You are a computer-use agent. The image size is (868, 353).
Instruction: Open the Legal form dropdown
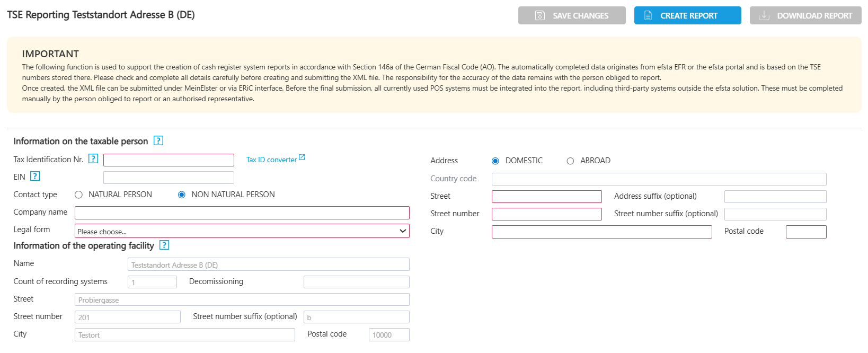tap(242, 231)
